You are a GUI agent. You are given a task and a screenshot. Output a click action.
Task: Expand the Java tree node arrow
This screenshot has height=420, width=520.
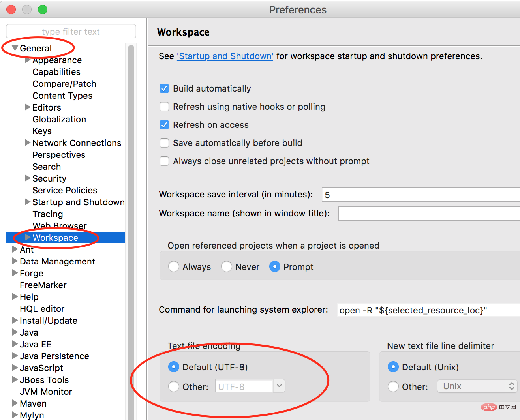coord(15,332)
